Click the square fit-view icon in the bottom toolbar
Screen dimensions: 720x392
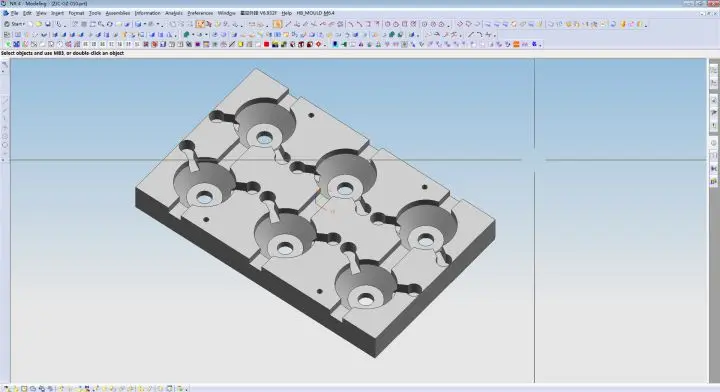[24, 388]
